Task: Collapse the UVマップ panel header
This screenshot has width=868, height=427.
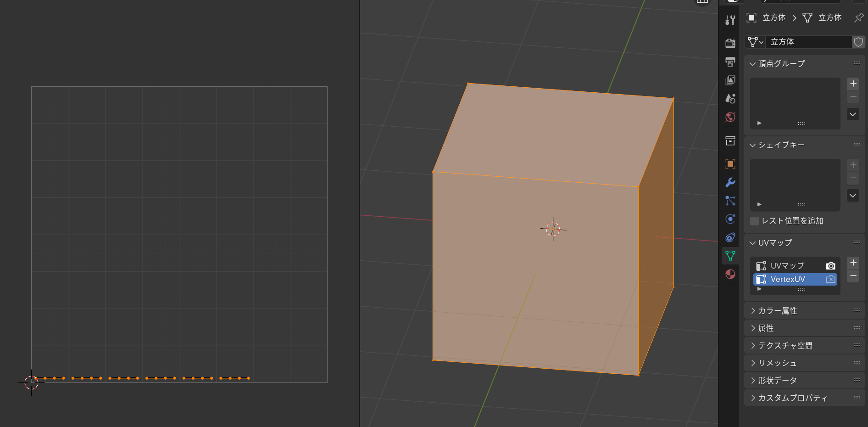Action: coord(805,242)
